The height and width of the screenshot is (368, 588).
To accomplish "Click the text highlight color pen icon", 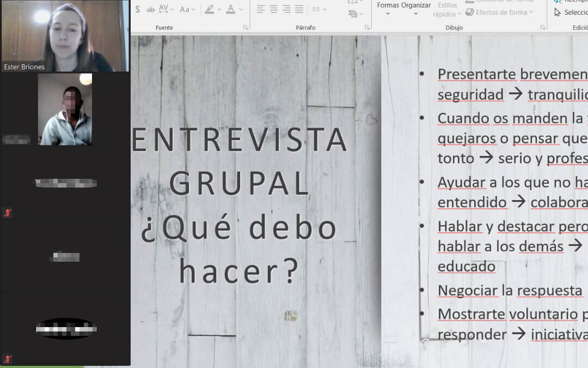I will (210, 9).
